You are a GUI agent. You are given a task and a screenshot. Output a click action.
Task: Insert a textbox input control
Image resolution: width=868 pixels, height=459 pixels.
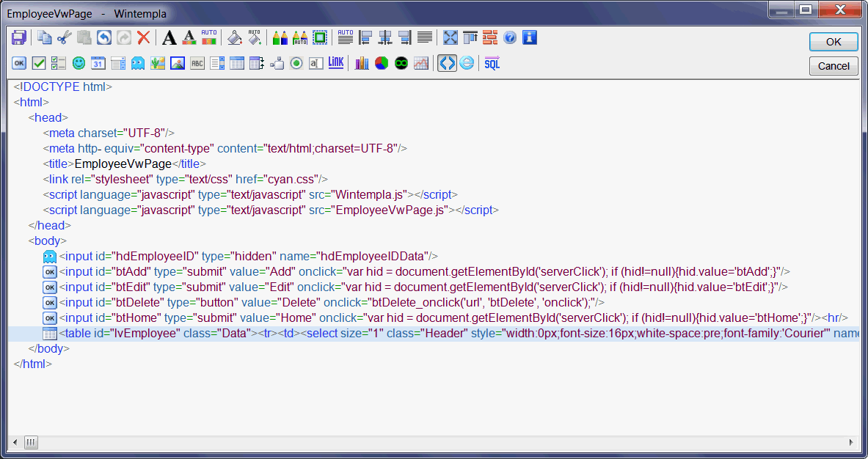[316, 64]
